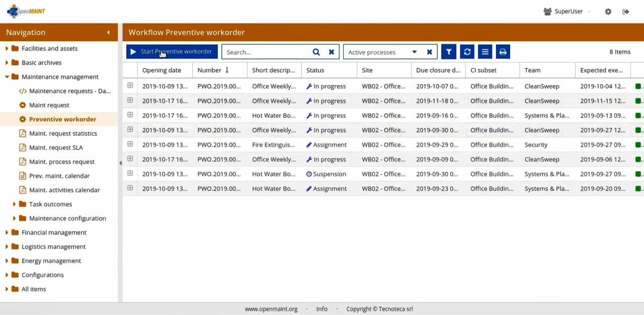644x315 pixels.
Task: Select Prev. maint. calendar menu item
Action: (59, 176)
